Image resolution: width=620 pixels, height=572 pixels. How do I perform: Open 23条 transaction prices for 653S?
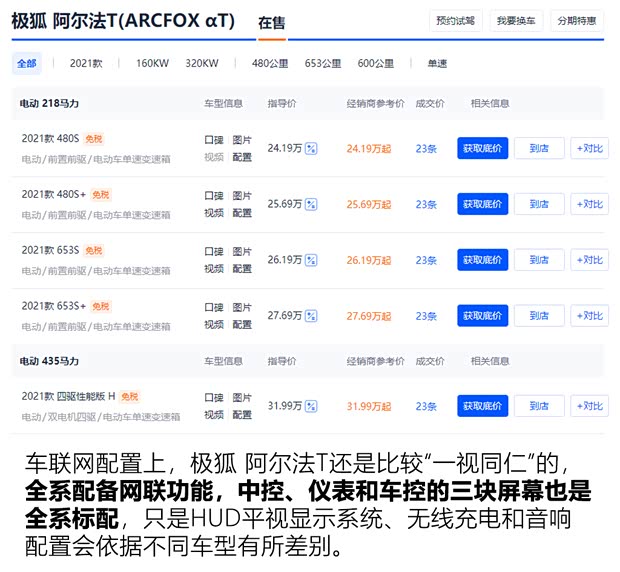click(x=426, y=260)
